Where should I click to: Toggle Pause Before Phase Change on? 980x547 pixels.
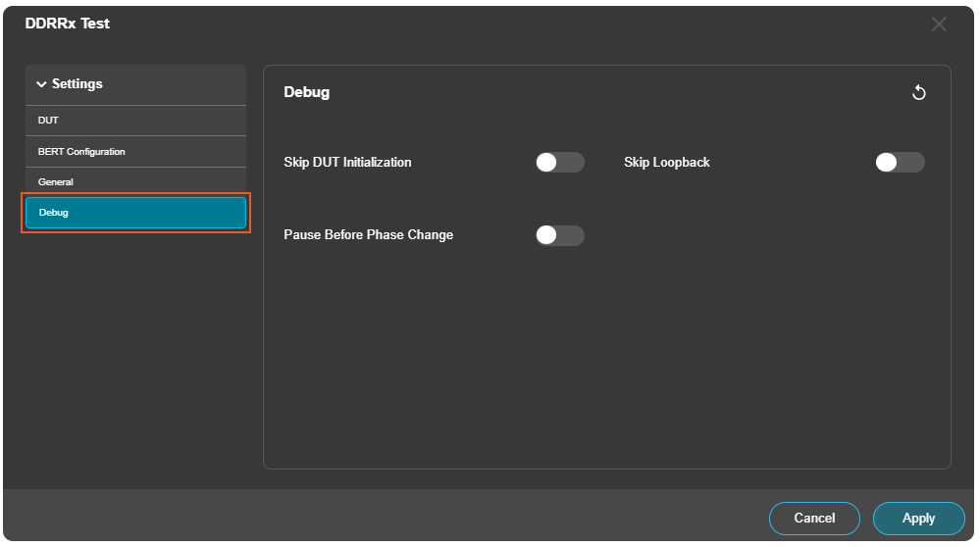[x=559, y=235]
